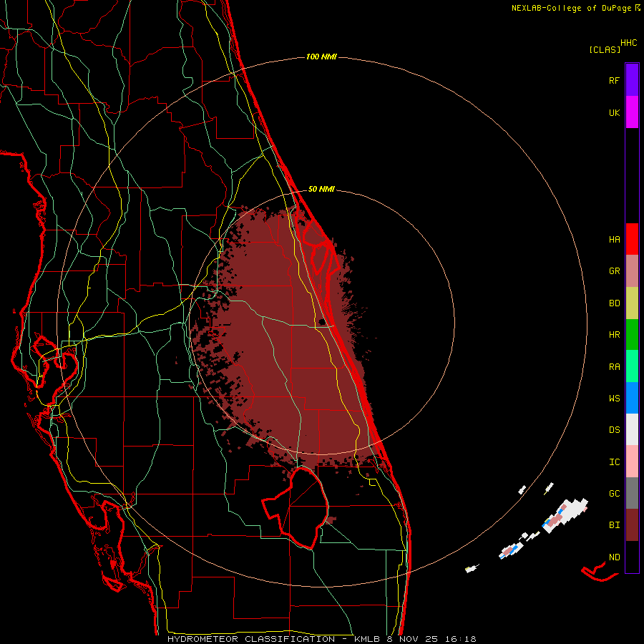
Task: Click the UK legend label
Action: [614, 113]
